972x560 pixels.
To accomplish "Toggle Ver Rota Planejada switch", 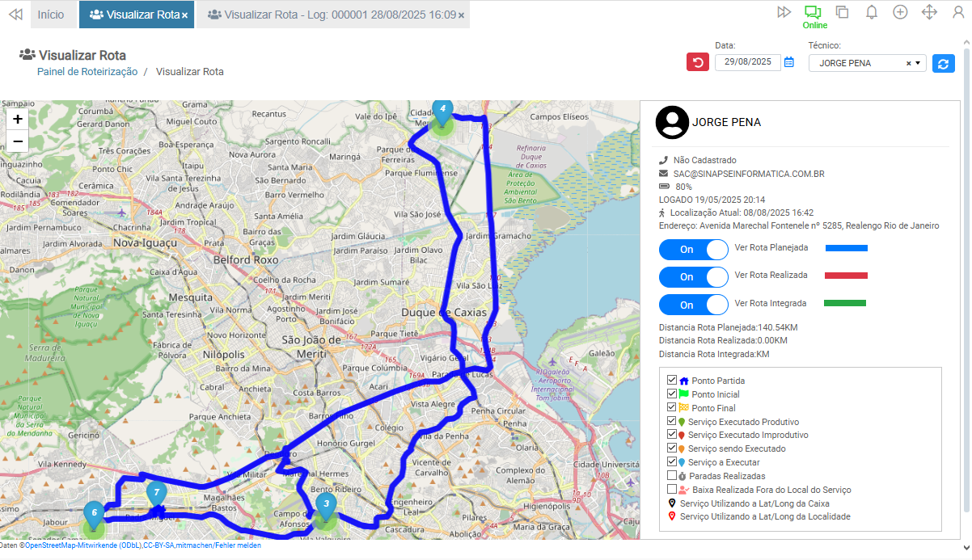I will coord(694,250).
